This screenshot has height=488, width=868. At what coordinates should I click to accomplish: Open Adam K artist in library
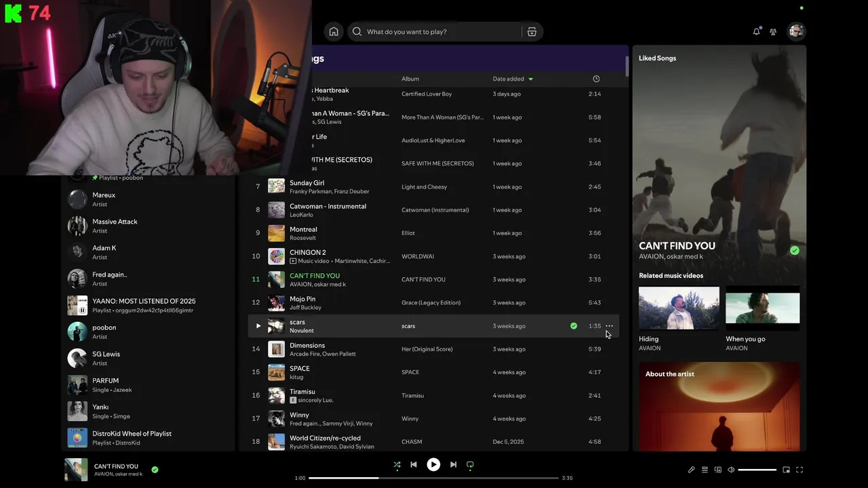(x=148, y=252)
